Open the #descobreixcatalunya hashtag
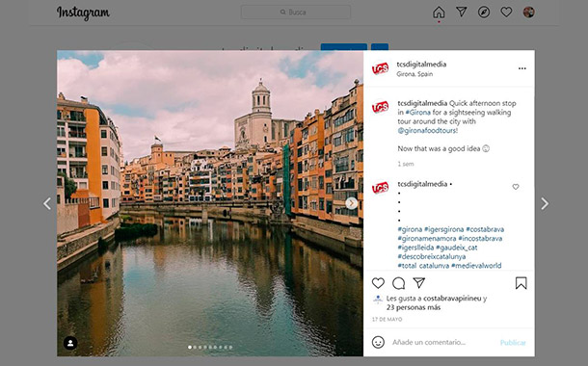Viewport: 588px width, 366px height. click(x=432, y=256)
